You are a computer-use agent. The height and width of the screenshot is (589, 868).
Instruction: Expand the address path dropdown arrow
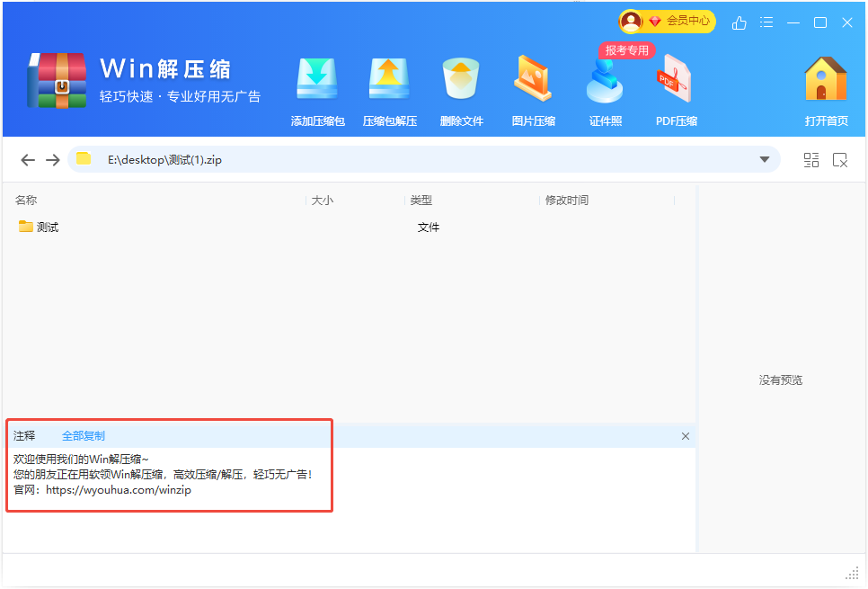pyautogui.click(x=765, y=160)
